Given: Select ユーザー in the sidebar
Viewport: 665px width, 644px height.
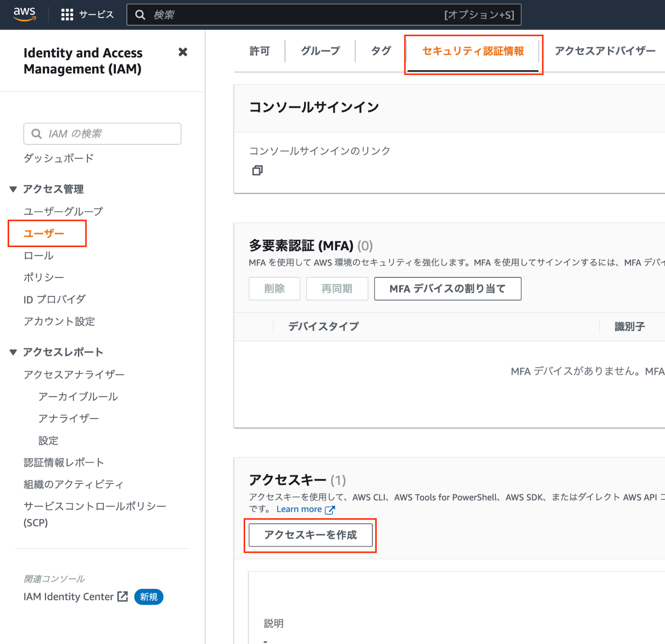Looking at the screenshot, I should click(x=44, y=234).
